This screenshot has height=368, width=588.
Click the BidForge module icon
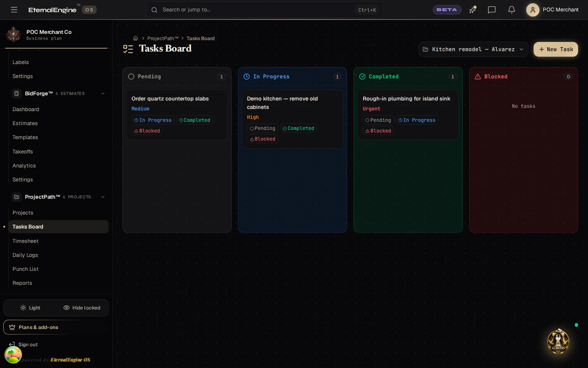(17, 93)
